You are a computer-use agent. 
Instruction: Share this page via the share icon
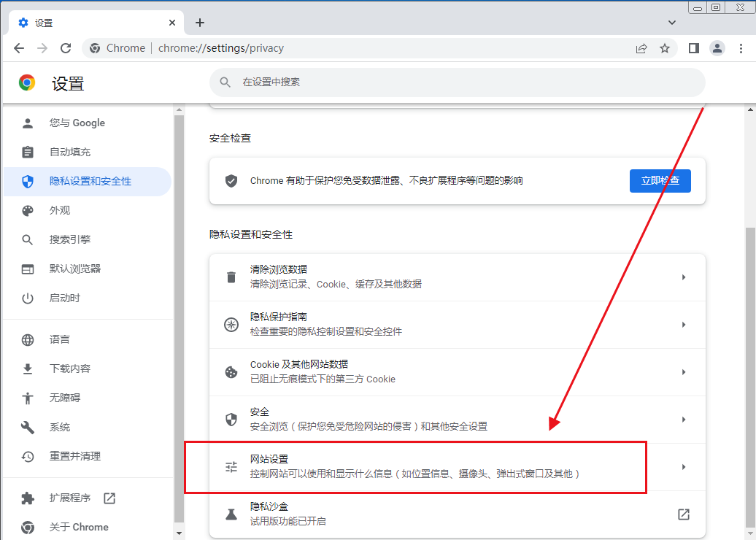click(x=641, y=48)
